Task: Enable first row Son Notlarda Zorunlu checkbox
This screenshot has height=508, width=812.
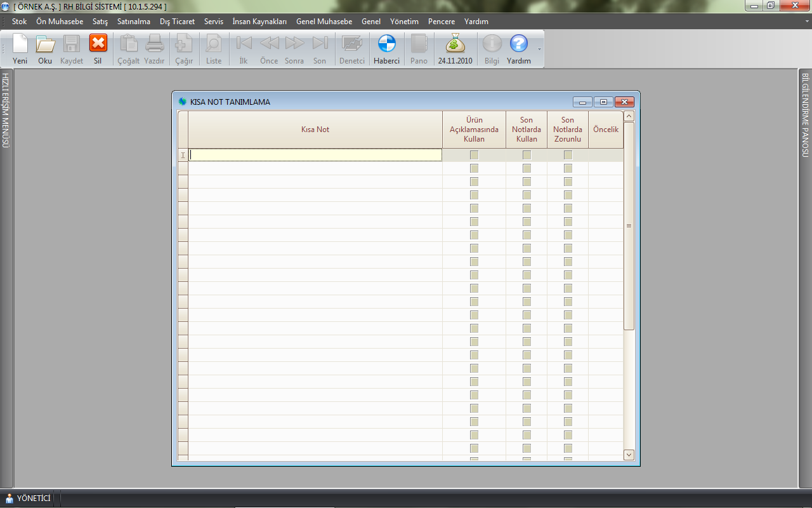Action: 568,155
